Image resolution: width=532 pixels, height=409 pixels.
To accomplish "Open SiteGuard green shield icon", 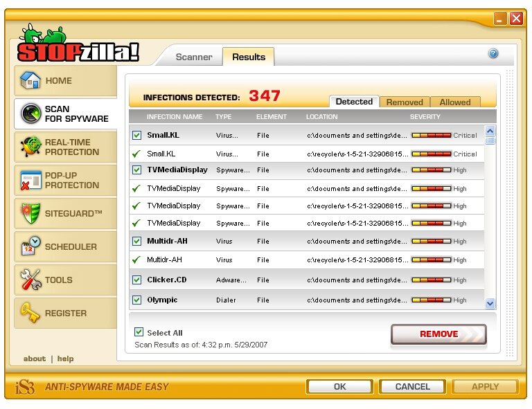I will [30, 213].
